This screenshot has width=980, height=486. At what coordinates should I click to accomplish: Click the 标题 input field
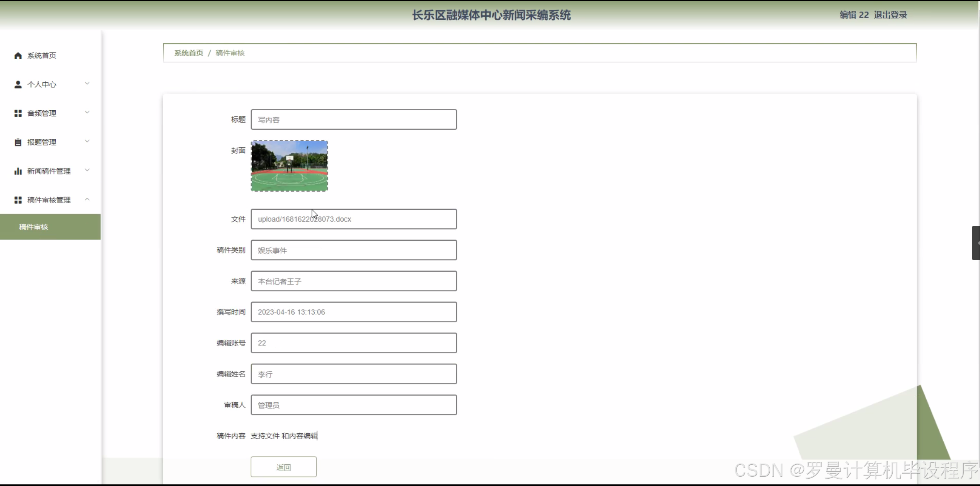pos(353,120)
